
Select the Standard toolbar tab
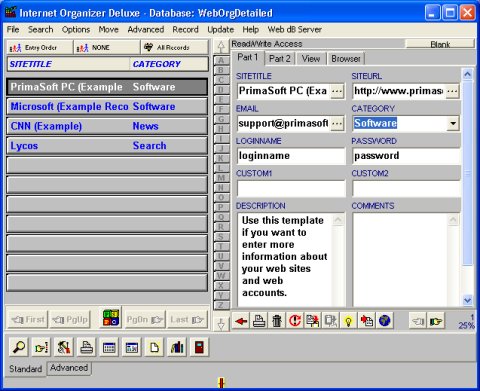tap(26, 369)
